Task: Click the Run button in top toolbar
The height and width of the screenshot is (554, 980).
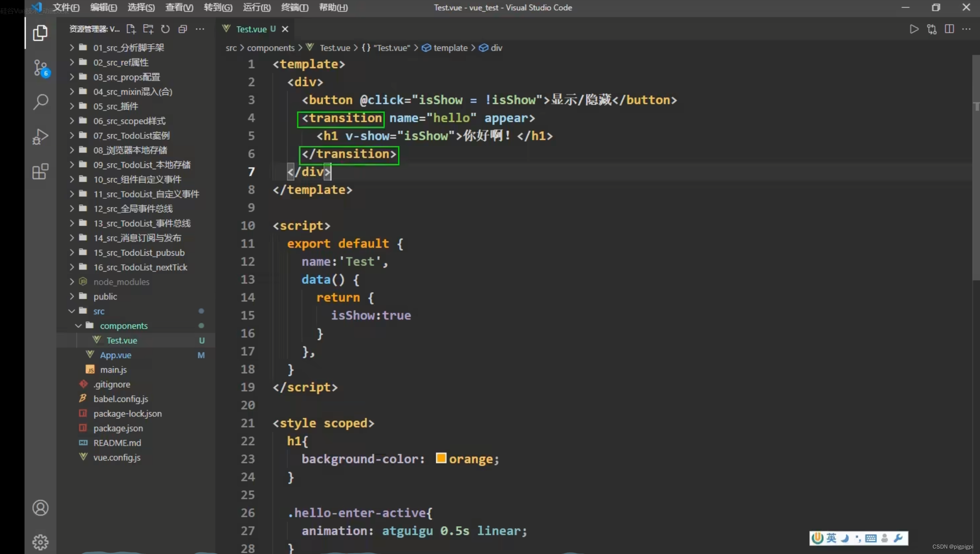Action: pos(914,29)
